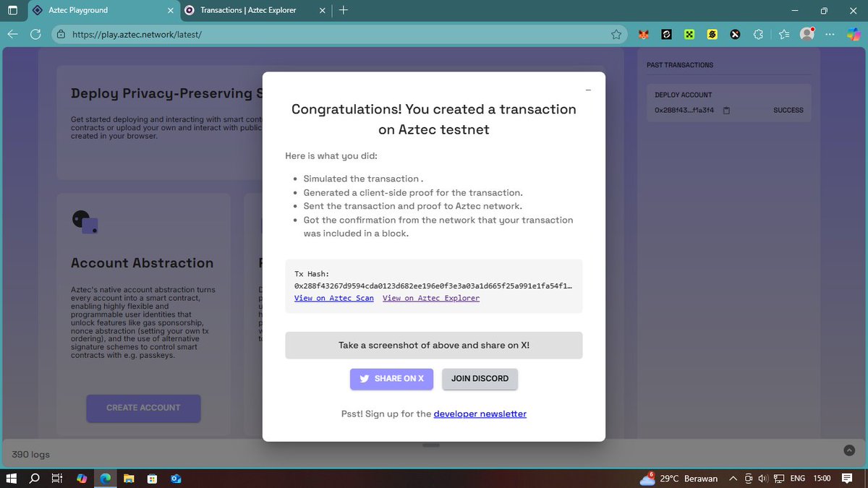The image size is (868, 488).
Task: Click the SHARE ON X button
Action: point(391,378)
